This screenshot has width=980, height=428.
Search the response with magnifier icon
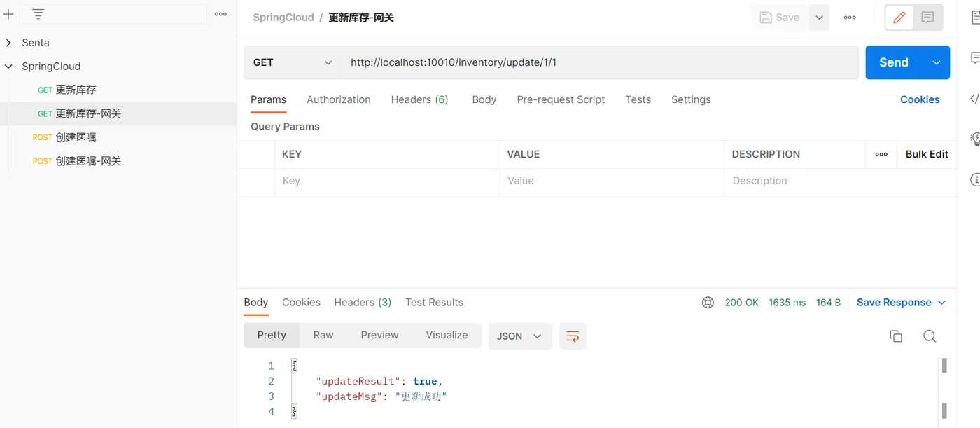click(x=930, y=336)
